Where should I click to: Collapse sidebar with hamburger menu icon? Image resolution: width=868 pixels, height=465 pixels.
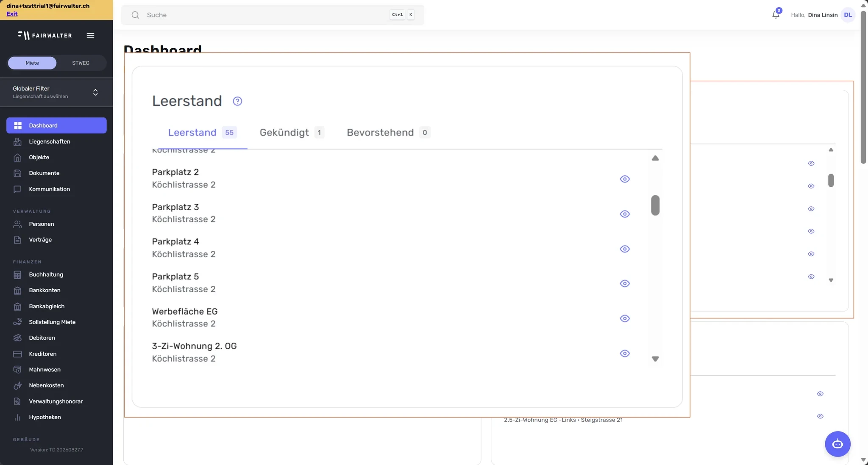[x=90, y=36]
